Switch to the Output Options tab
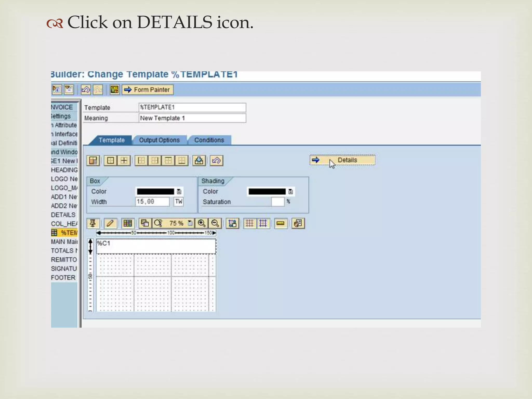 click(x=159, y=140)
